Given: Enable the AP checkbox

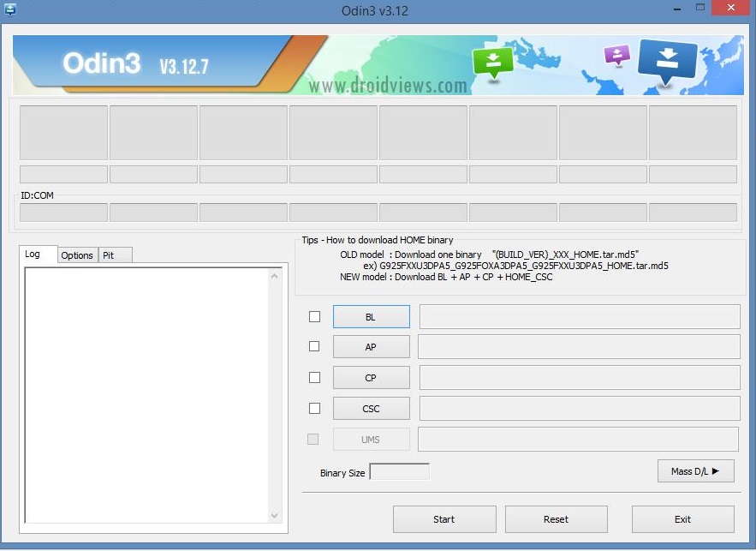Looking at the screenshot, I should click(314, 346).
